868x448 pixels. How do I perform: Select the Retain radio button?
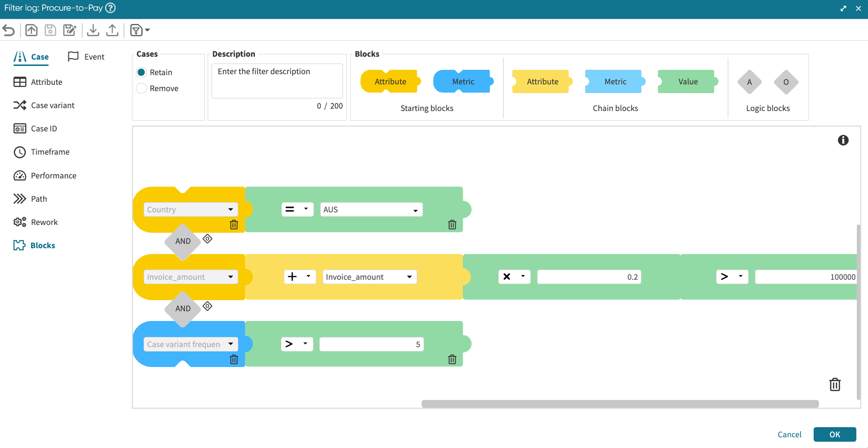(142, 72)
